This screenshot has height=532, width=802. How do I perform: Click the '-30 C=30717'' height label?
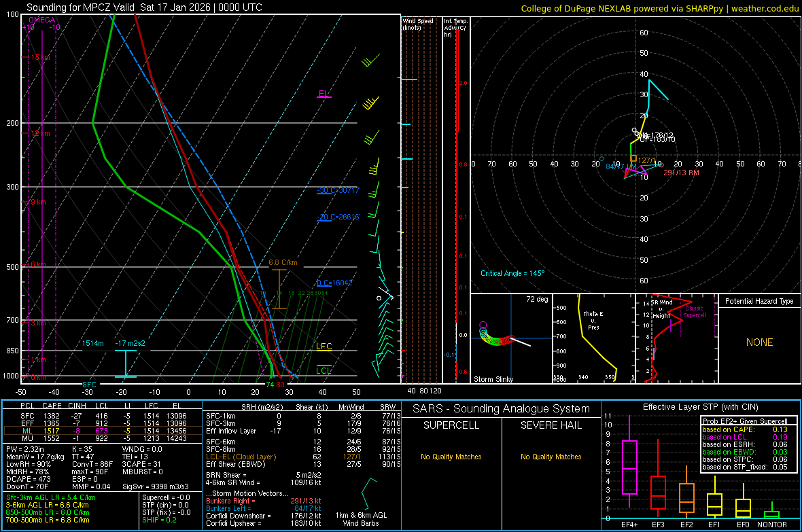[x=338, y=190]
